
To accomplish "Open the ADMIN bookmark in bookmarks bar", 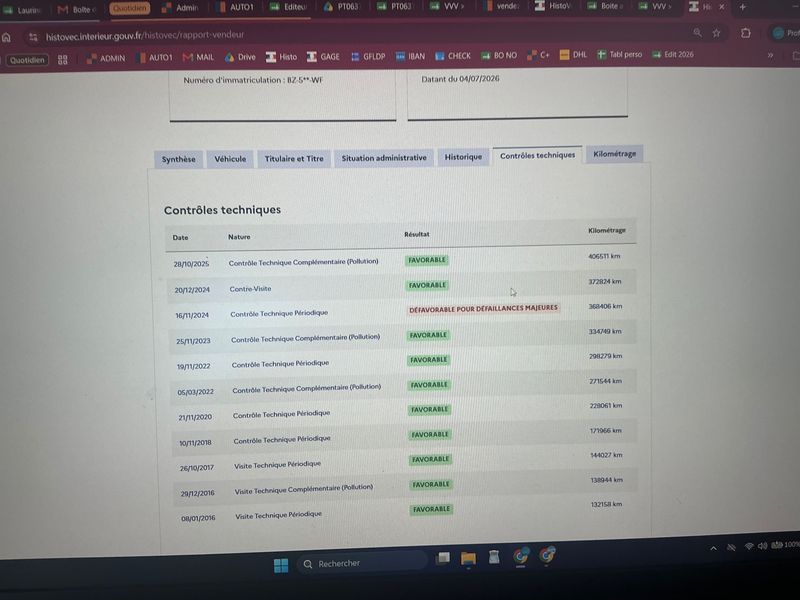I will (106, 59).
